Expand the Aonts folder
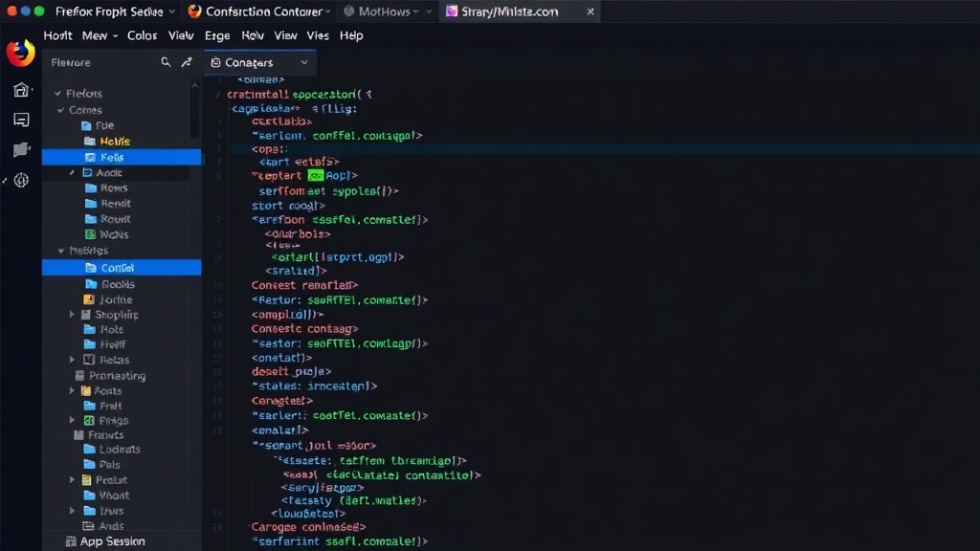 [72, 391]
